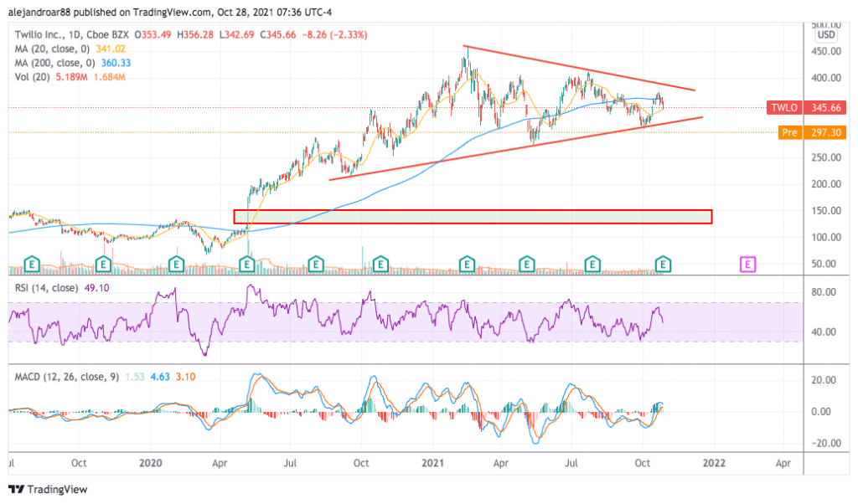Select the February 2020 earnings E icon
Image resolution: width=858 pixels, height=504 pixels.
[176, 265]
